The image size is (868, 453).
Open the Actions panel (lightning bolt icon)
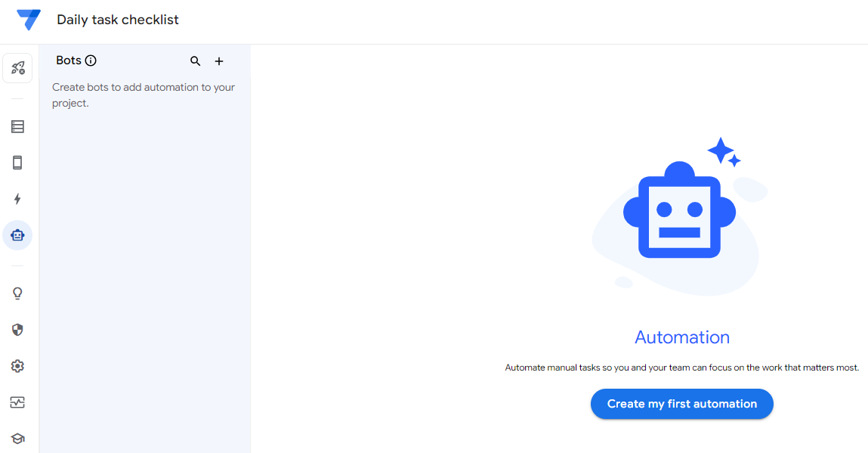pyautogui.click(x=17, y=199)
